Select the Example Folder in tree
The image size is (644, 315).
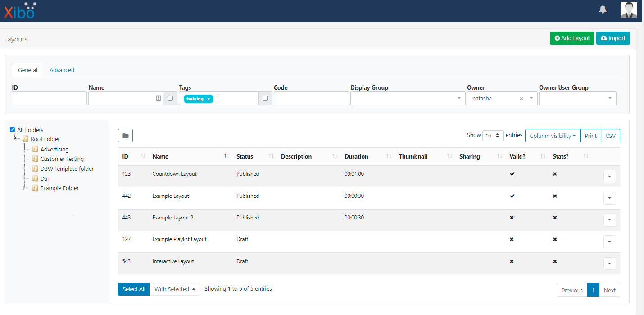click(59, 188)
